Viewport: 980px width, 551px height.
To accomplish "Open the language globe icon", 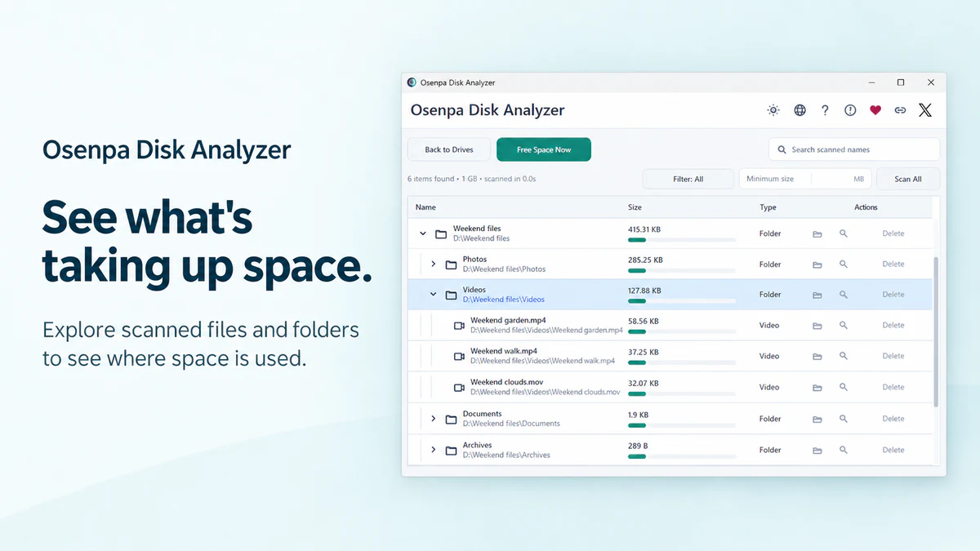I will (x=800, y=110).
